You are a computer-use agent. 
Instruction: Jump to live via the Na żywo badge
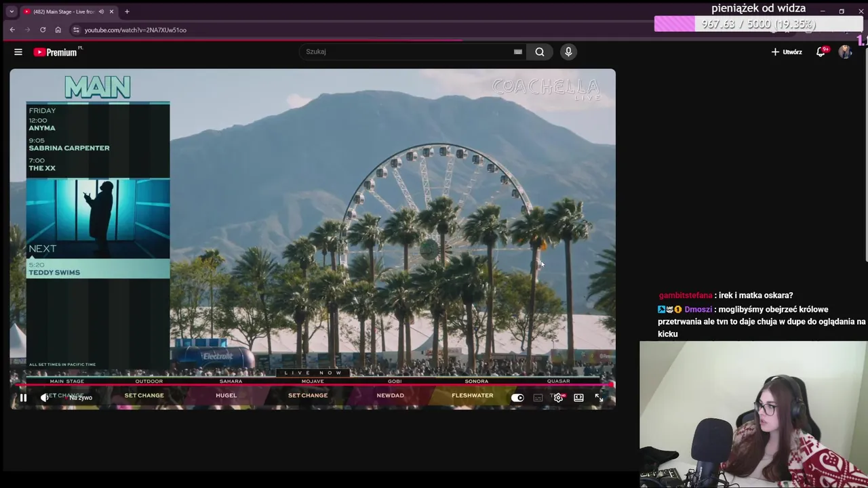click(81, 398)
